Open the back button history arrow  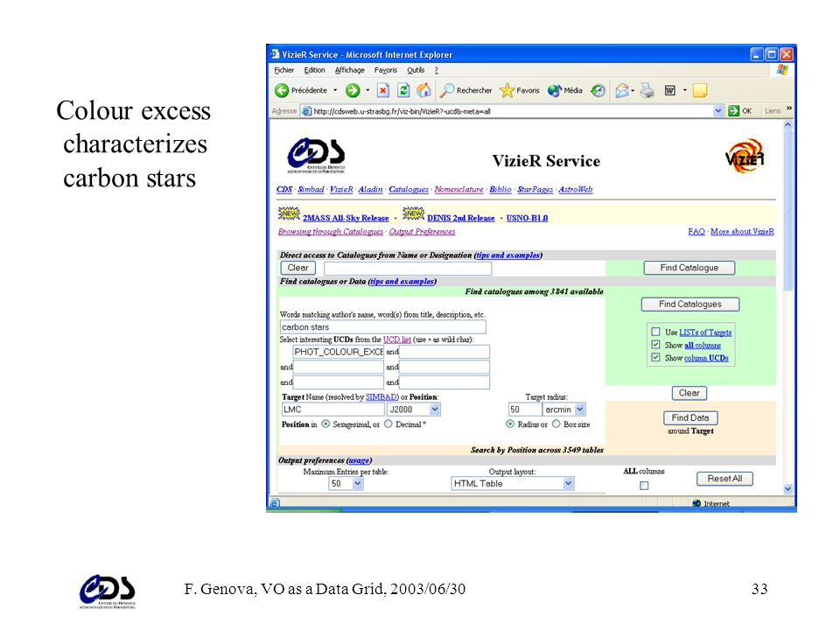pos(335,90)
